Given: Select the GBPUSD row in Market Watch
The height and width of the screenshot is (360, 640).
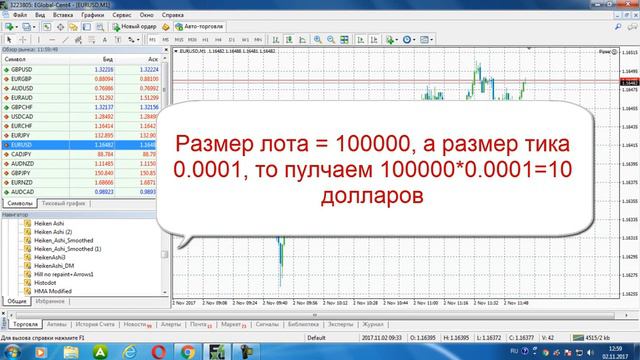Looking at the screenshot, I should (x=81, y=70).
